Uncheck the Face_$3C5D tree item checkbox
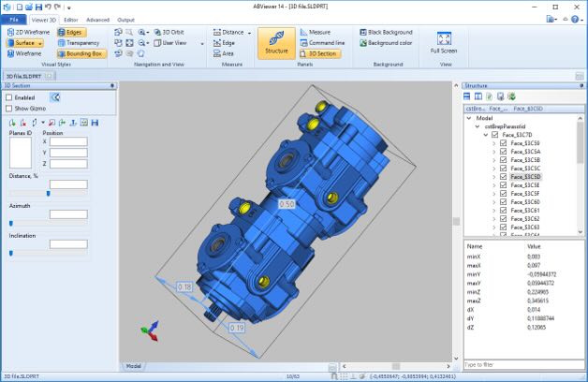The image size is (588, 382). [503, 176]
